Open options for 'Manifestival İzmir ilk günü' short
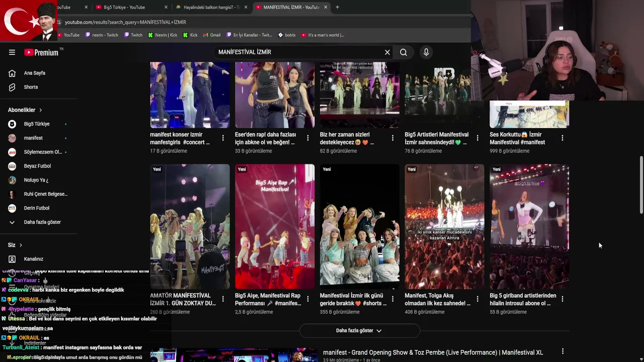644x362 pixels. (x=393, y=299)
